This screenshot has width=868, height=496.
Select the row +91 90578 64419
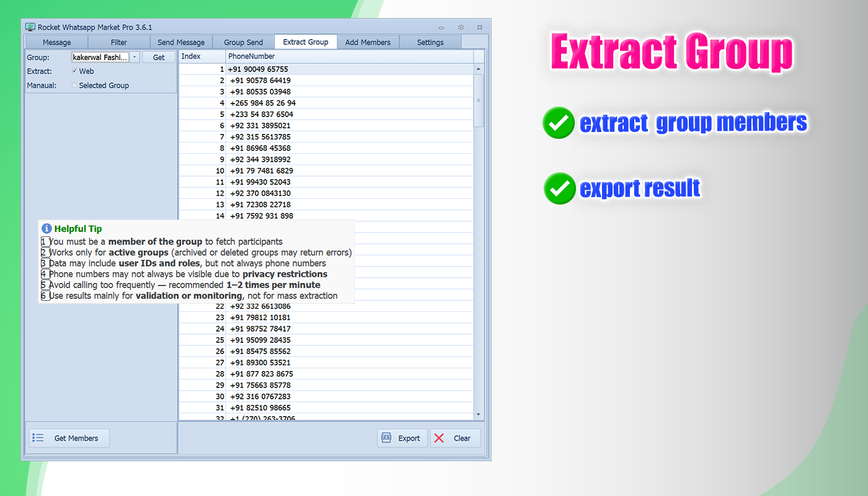click(326, 81)
